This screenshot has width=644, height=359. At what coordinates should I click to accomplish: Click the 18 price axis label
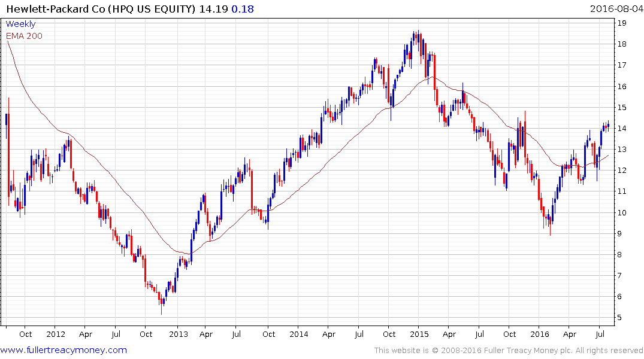point(622,44)
